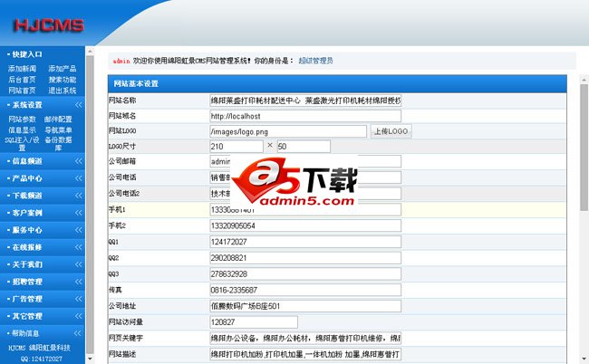Focus the 网站域名 field with http://localhost
589x364 pixels.
coord(305,116)
